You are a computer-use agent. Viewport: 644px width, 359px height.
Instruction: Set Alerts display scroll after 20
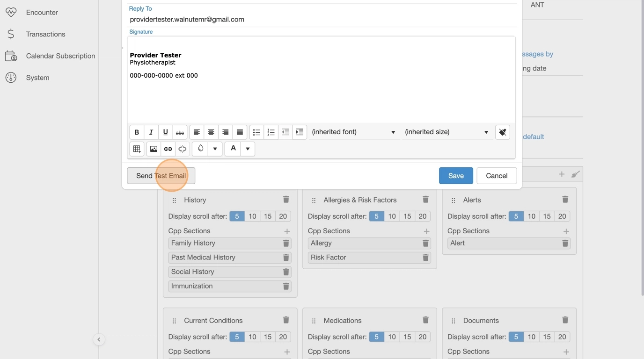tap(562, 216)
